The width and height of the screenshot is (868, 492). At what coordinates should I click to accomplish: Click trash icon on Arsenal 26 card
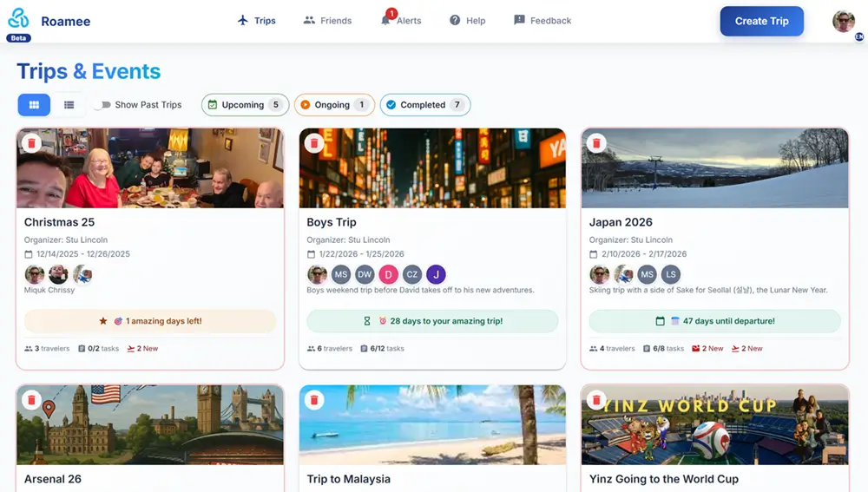tap(31, 400)
